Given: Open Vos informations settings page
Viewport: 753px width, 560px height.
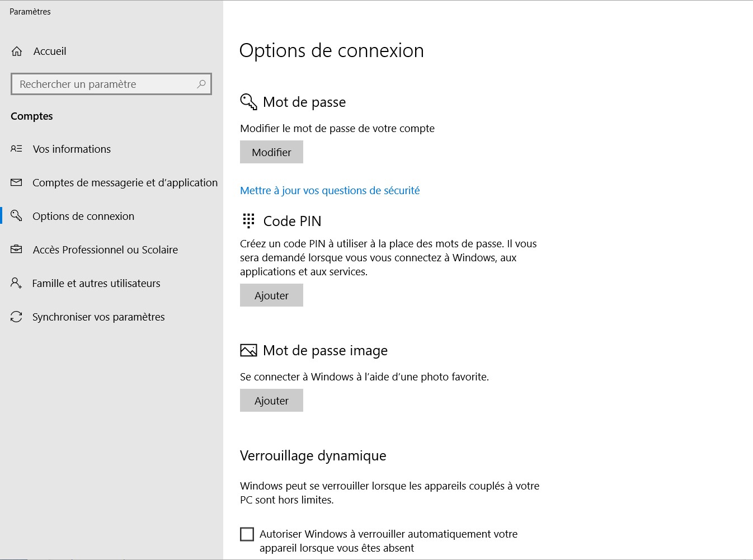Looking at the screenshot, I should (x=72, y=149).
